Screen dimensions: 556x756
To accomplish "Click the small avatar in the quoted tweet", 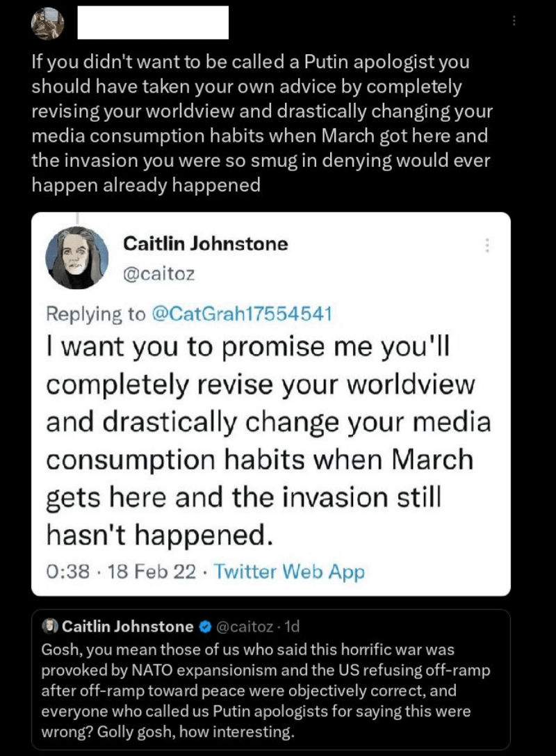I will [x=49, y=627].
